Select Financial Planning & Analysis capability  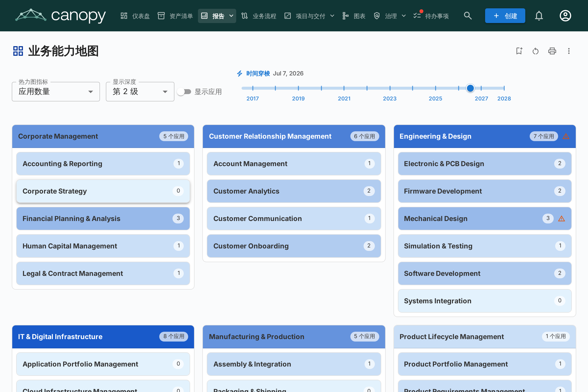(103, 219)
